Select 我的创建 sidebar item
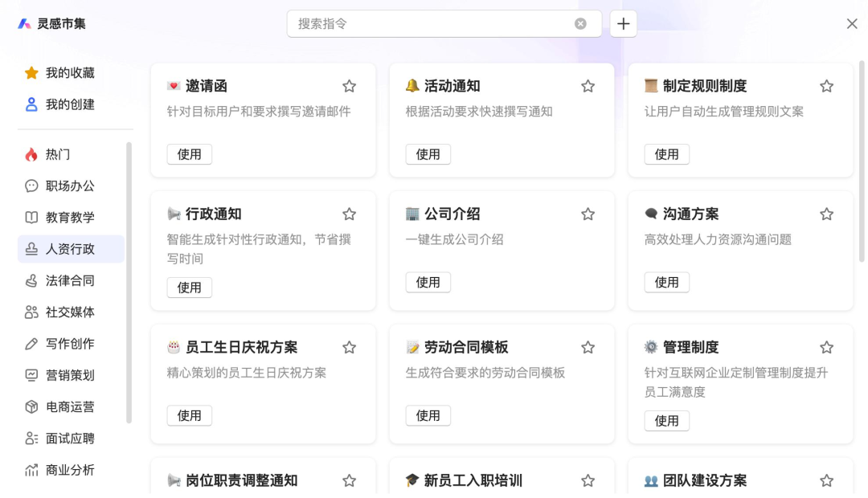This screenshot has width=868, height=498. [70, 104]
